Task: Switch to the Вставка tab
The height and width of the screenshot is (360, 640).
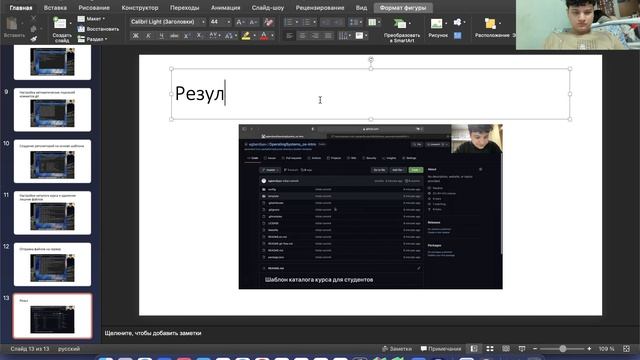Action: point(55,8)
